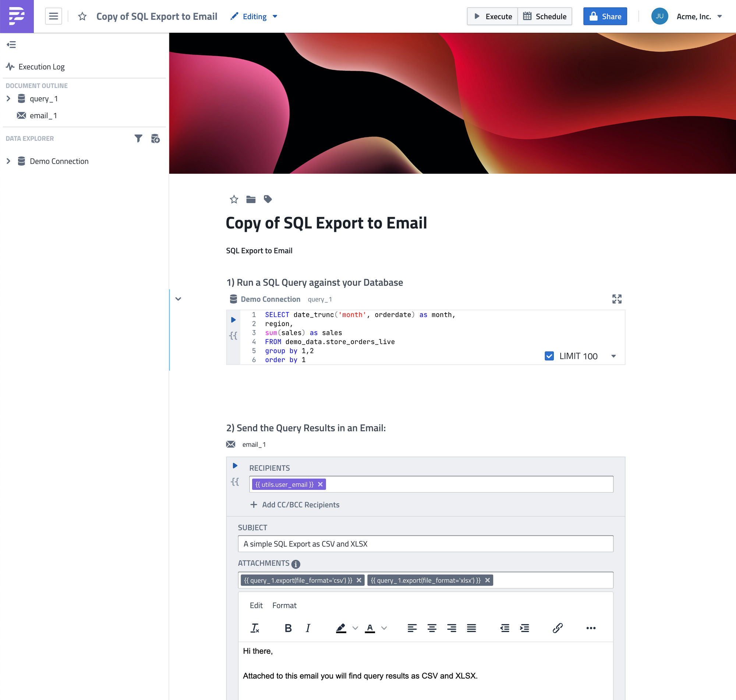Viewport: 736px width, 700px height.
Task: Click the folder icon above title
Action: click(x=251, y=199)
